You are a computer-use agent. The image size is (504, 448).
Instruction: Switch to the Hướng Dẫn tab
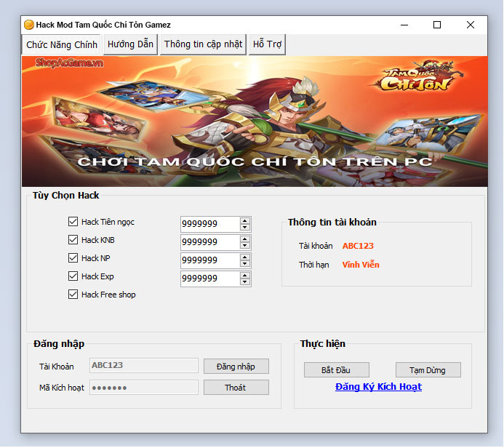(x=130, y=44)
